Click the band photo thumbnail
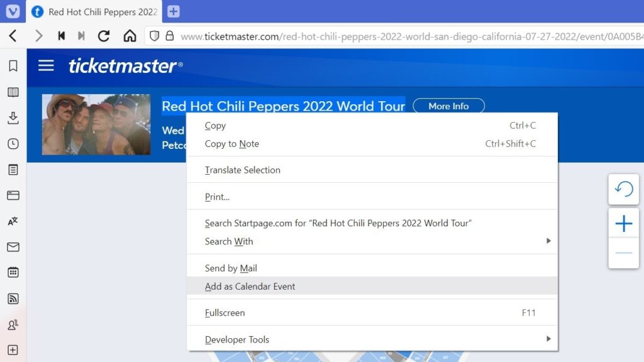 click(x=96, y=124)
